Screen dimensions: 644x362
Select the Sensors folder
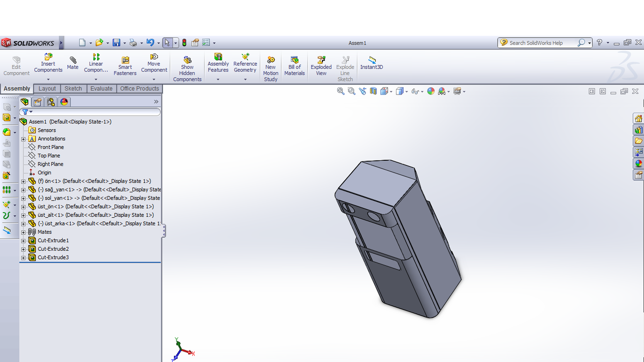[x=47, y=130]
